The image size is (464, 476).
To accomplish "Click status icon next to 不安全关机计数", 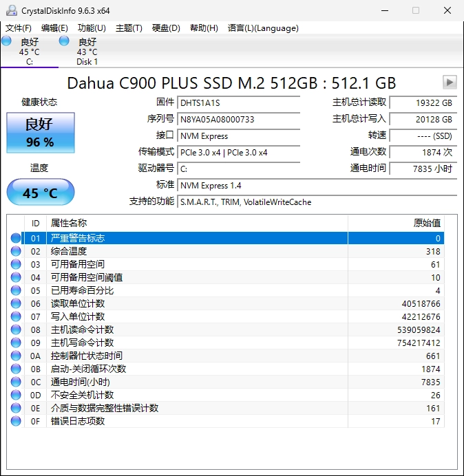I will click(16, 395).
